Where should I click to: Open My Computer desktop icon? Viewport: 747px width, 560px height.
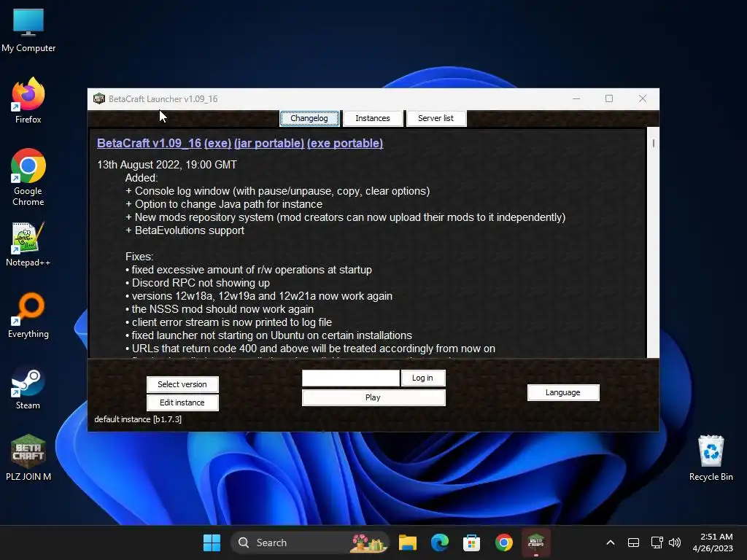28,30
